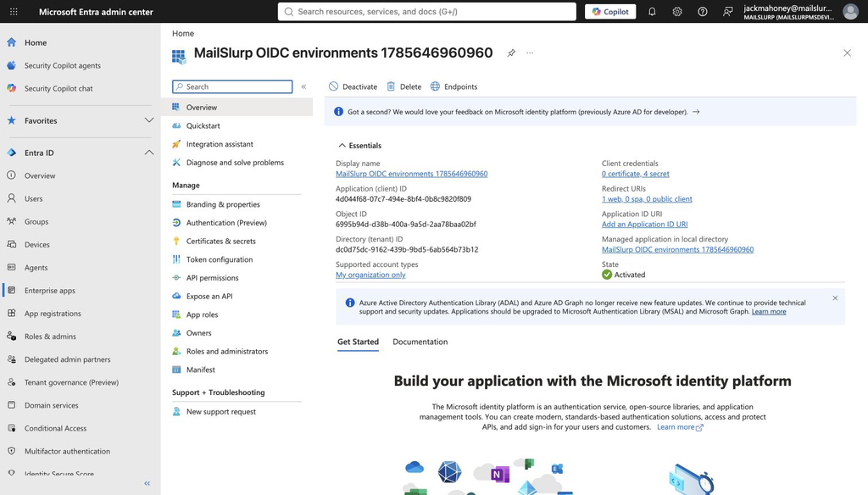Click the Manifest icon
Screen dimensions: 868x495
click(x=176, y=370)
